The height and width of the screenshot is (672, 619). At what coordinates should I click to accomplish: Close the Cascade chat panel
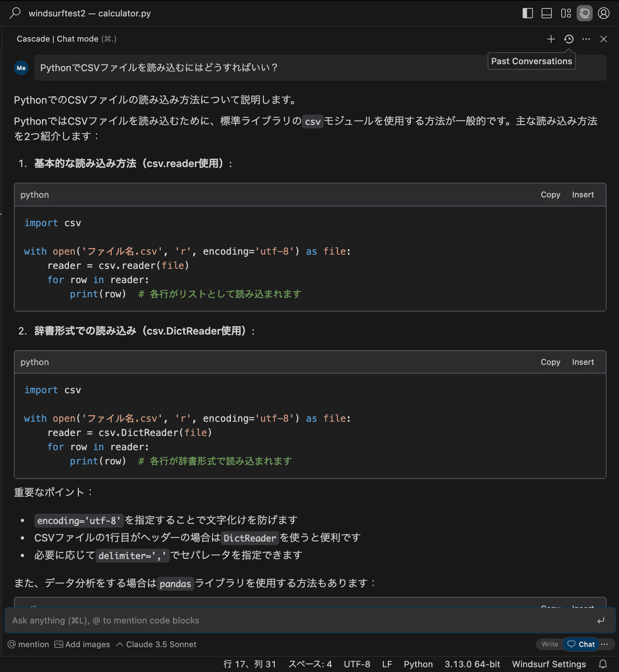click(604, 39)
